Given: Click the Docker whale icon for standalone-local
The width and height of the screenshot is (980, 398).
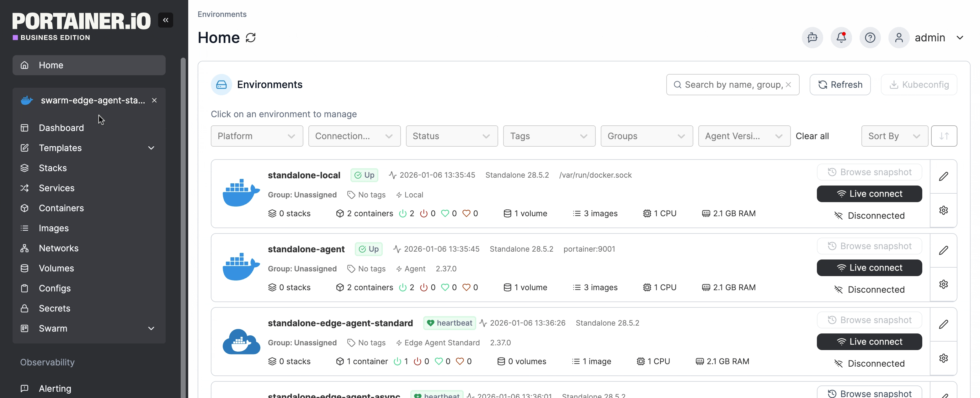Looking at the screenshot, I should pos(241,193).
